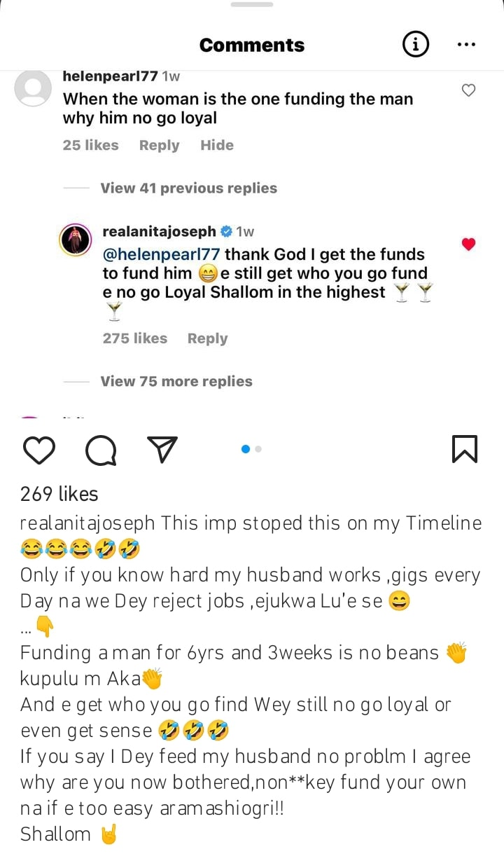The height and width of the screenshot is (854, 504).
Task: Open realanitajoseph's profile picture
Action: point(76,241)
